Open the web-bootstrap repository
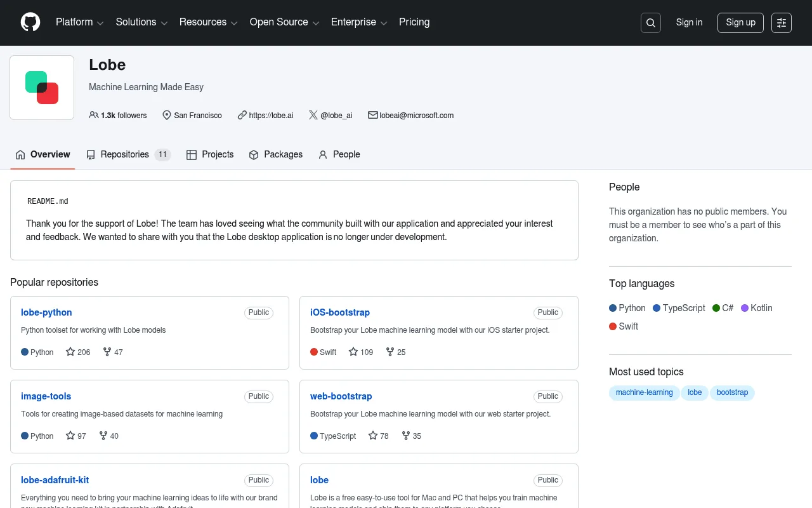The width and height of the screenshot is (812, 508). click(341, 396)
